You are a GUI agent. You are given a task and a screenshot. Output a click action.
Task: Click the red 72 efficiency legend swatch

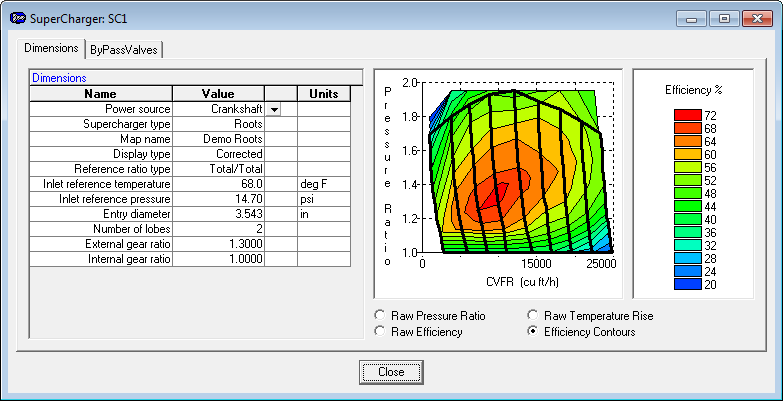pos(688,115)
